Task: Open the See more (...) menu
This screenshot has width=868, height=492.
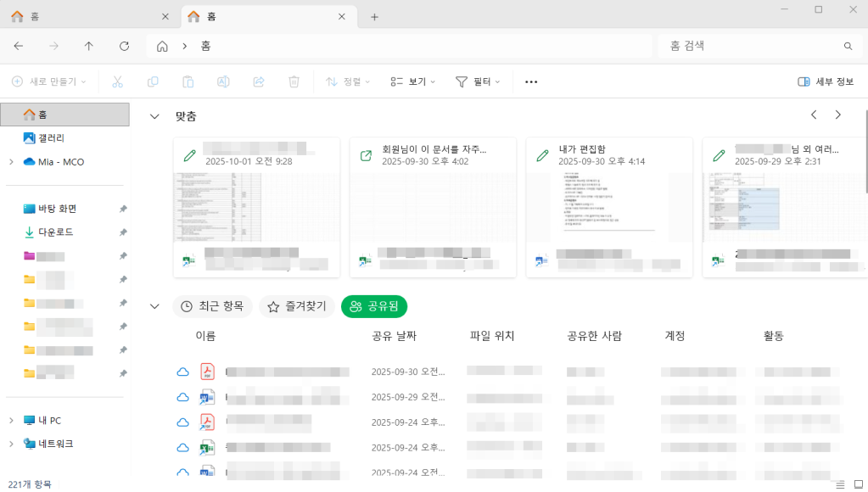Action: point(531,81)
